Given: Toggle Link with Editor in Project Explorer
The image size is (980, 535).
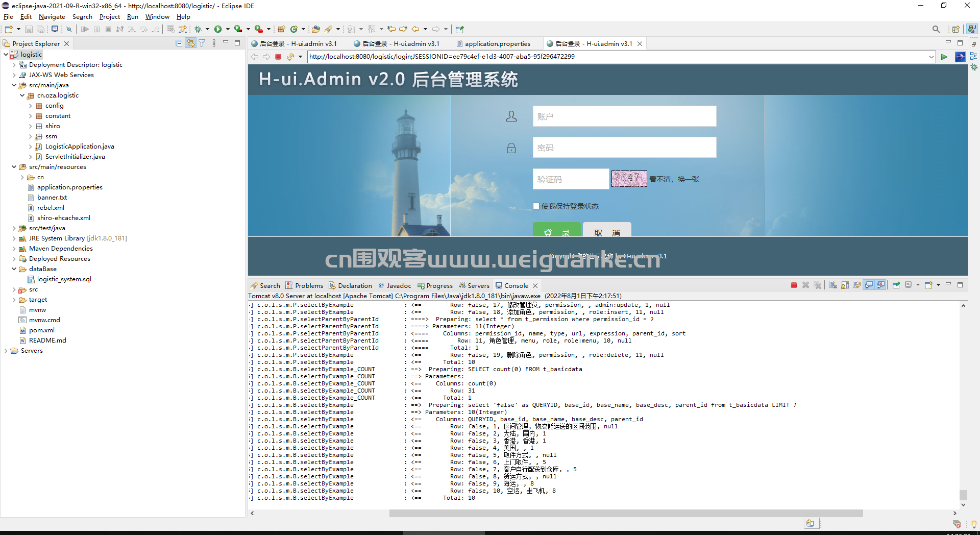Looking at the screenshot, I should pos(190,43).
